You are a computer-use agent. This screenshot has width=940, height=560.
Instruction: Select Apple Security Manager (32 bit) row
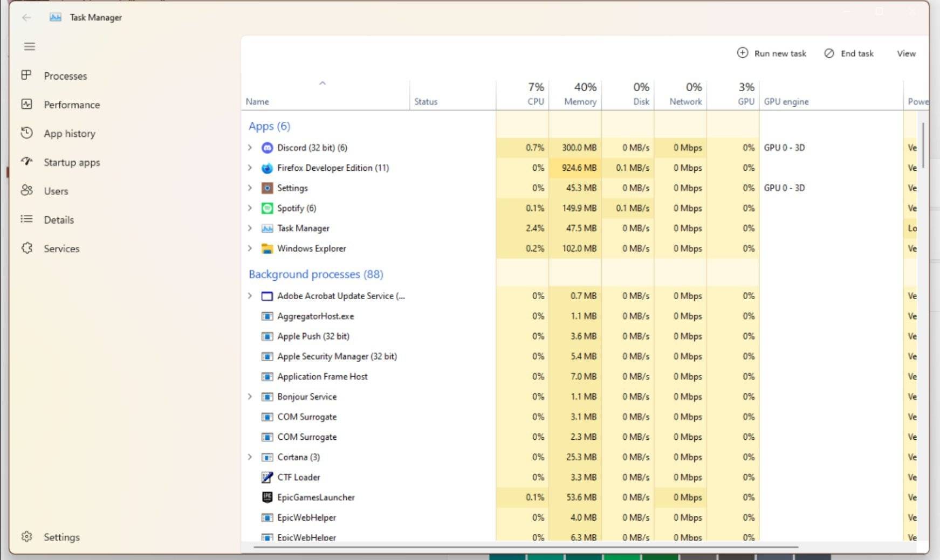580,356
